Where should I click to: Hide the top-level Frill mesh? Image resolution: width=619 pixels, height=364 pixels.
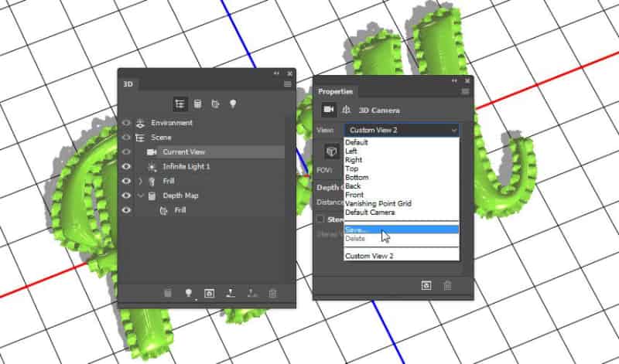tap(126, 181)
